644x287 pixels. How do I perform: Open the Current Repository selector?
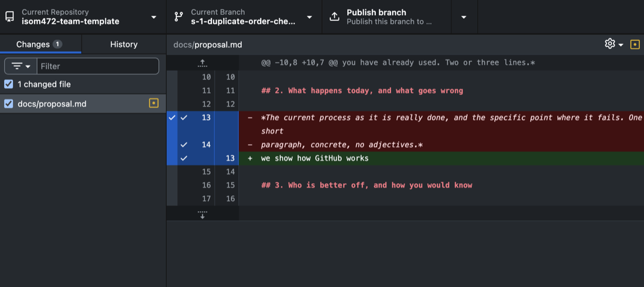tap(83, 17)
